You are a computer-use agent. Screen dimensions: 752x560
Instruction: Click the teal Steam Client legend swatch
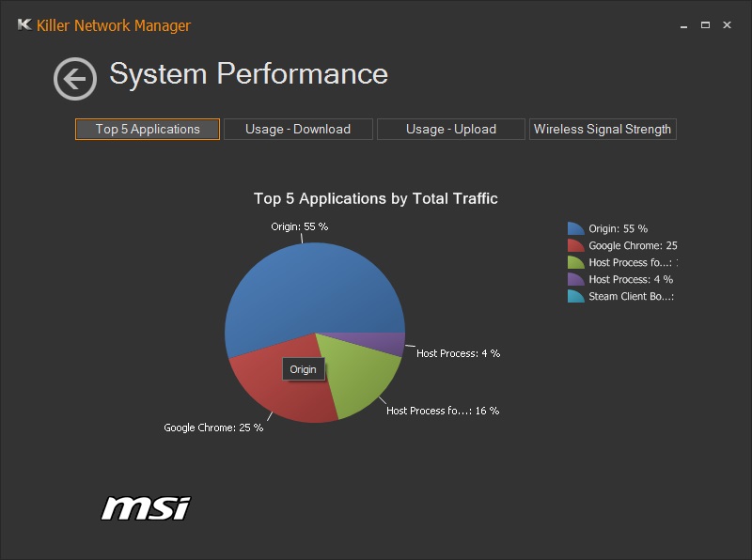point(575,296)
